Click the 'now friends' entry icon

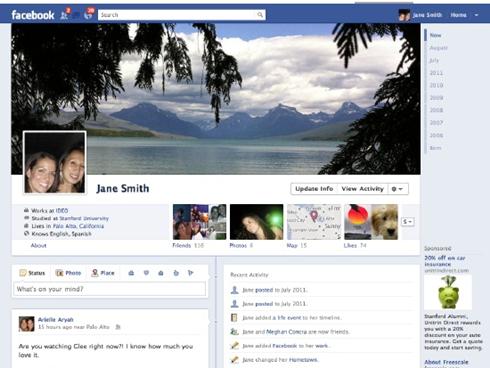235,332
